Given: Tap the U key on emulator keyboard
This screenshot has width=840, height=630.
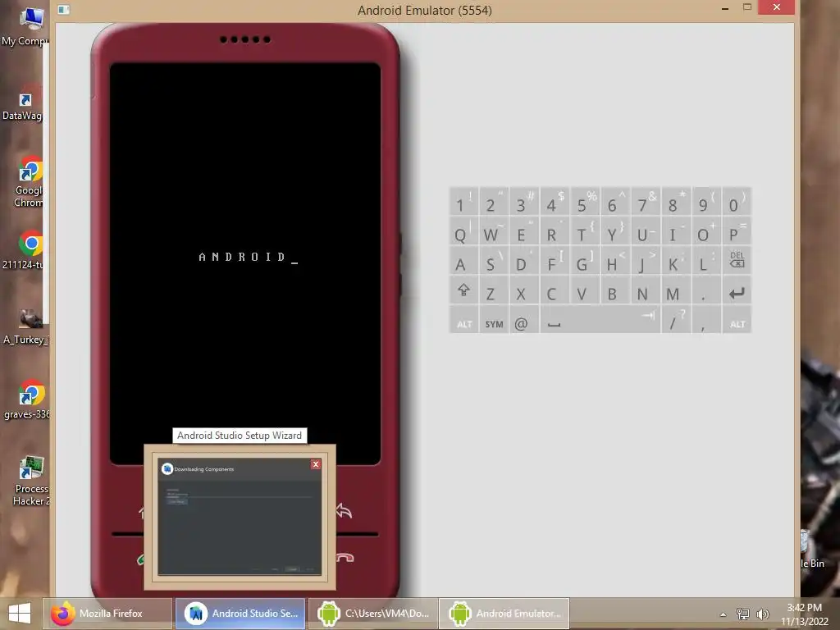Looking at the screenshot, I should [646, 231].
